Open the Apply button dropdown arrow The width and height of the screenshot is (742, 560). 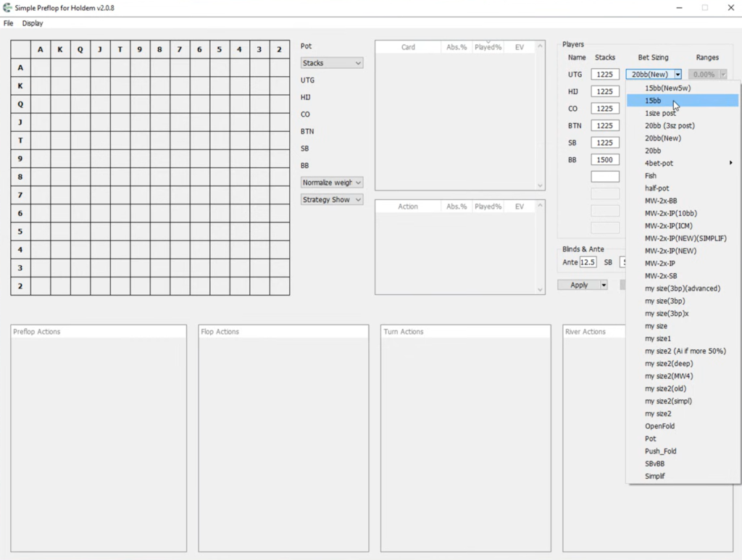tap(604, 285)
